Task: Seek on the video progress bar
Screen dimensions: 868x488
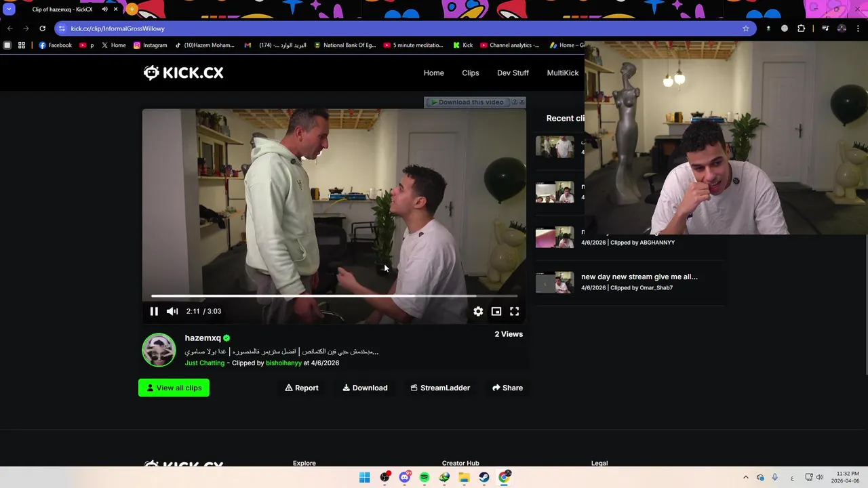Action: coord(334,296)
